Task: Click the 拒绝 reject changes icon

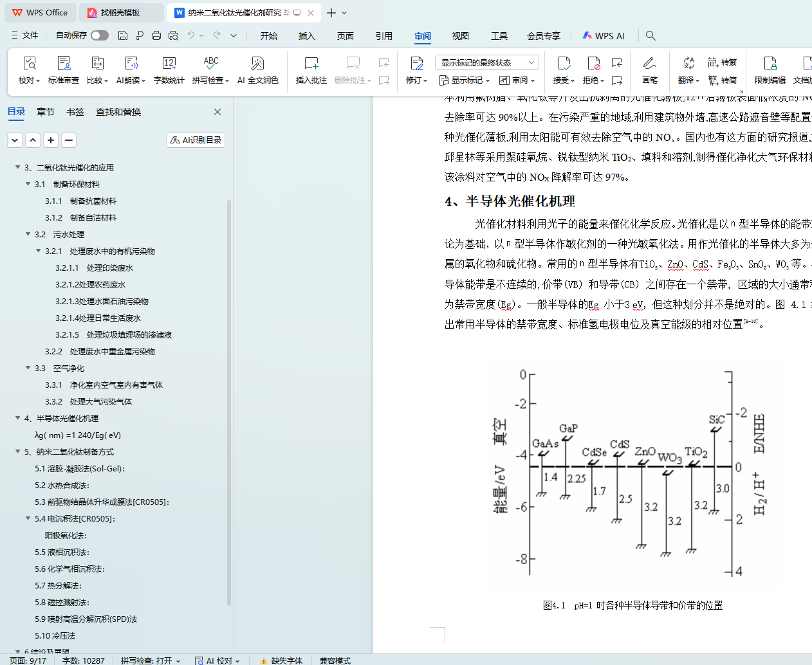Action: tap(593, 63)
